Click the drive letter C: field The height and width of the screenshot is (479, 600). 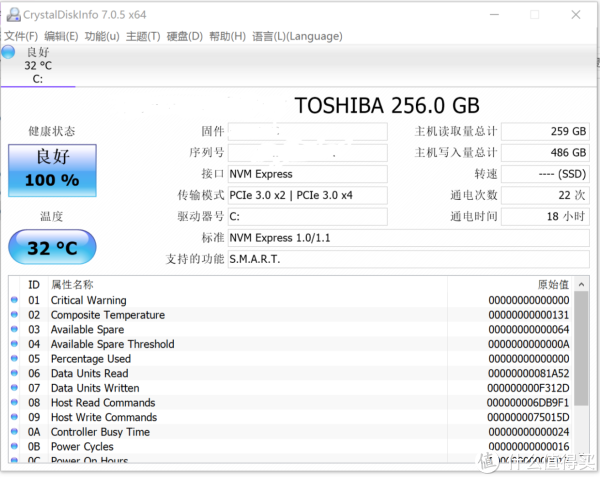point(308,217)
